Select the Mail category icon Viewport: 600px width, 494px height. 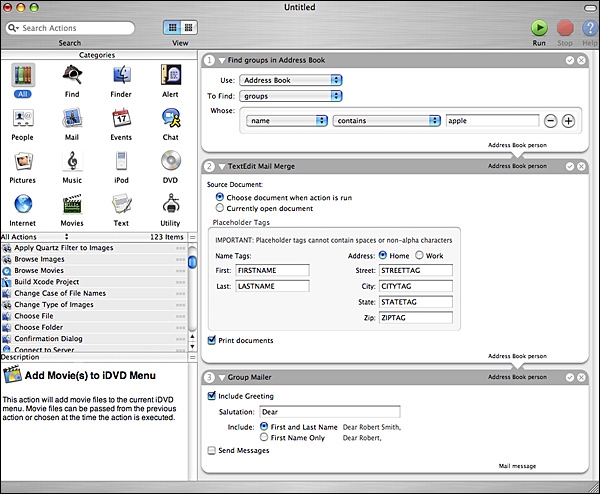pyautogui.click(x=72, y=118)
